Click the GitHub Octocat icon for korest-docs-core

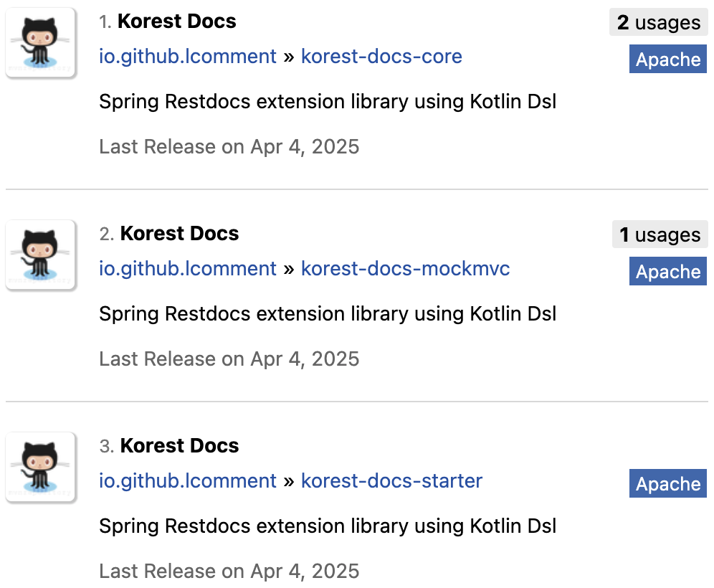(x=41, y=42)
